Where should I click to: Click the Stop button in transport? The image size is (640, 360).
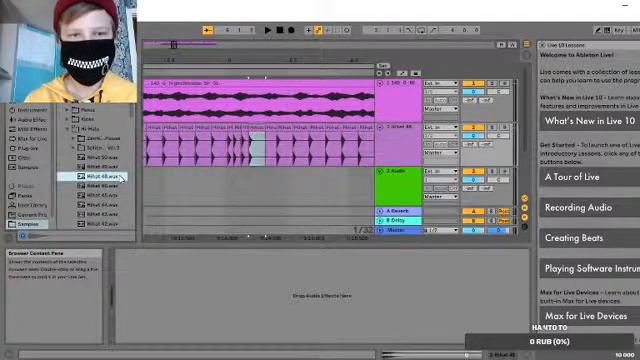(280, 30)
